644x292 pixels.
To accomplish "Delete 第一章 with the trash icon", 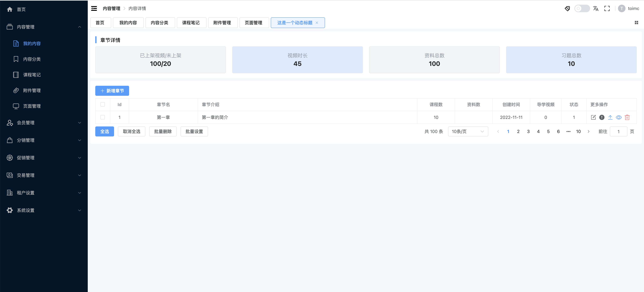I will 627,117.
